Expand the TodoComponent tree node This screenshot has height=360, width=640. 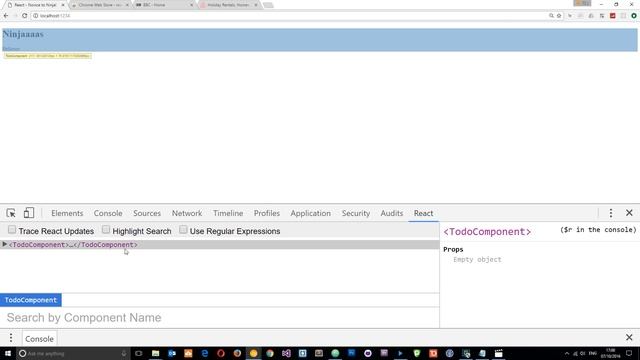(x=4, y=244)
